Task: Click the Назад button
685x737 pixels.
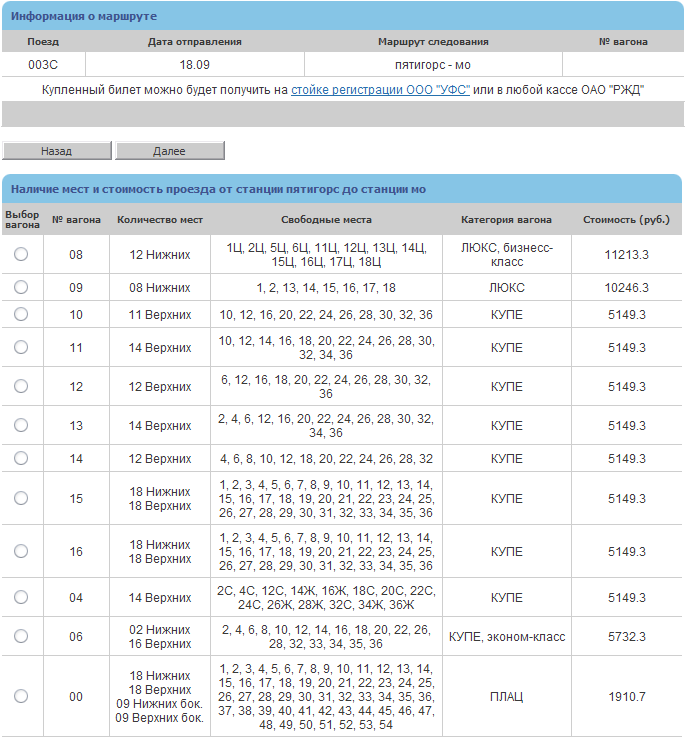Action: coord(56,151)
